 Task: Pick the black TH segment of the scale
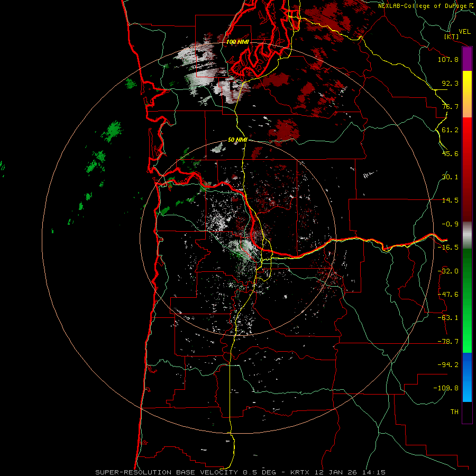(467, 412)
